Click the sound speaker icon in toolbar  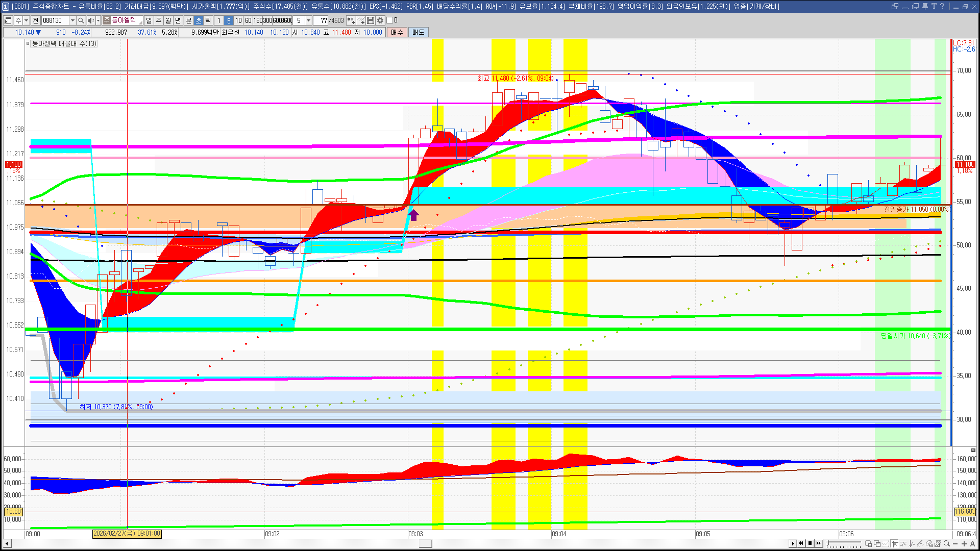click(91, 20)
